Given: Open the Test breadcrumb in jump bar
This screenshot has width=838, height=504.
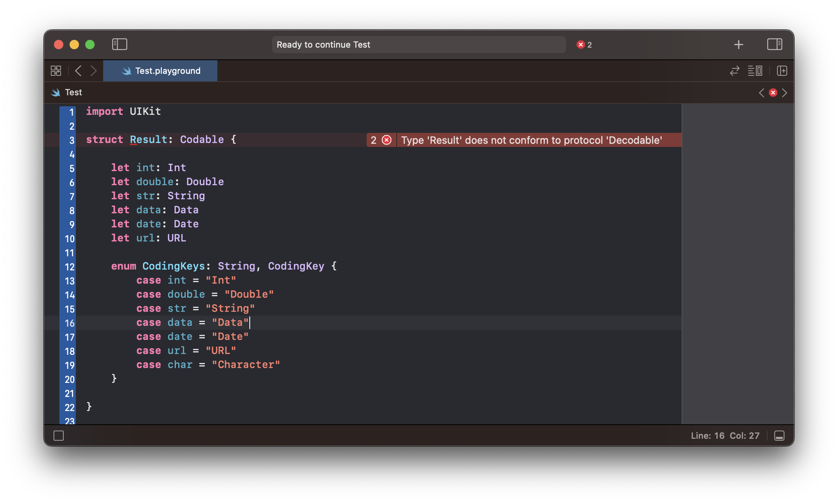Looking at the screenshot, I should 73,93.
